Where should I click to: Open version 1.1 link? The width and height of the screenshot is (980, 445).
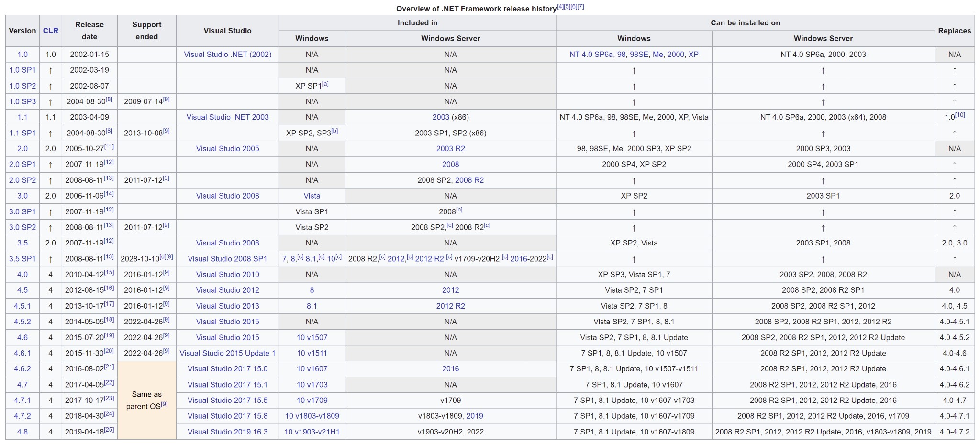[22, 117]
